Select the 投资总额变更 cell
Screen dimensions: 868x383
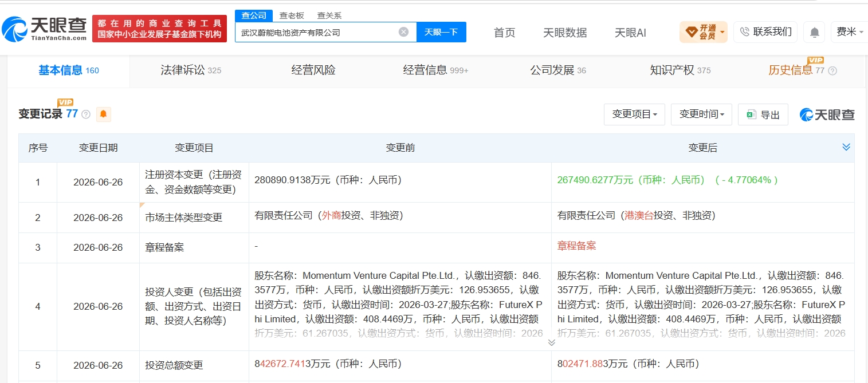click(x=194, y=365)
